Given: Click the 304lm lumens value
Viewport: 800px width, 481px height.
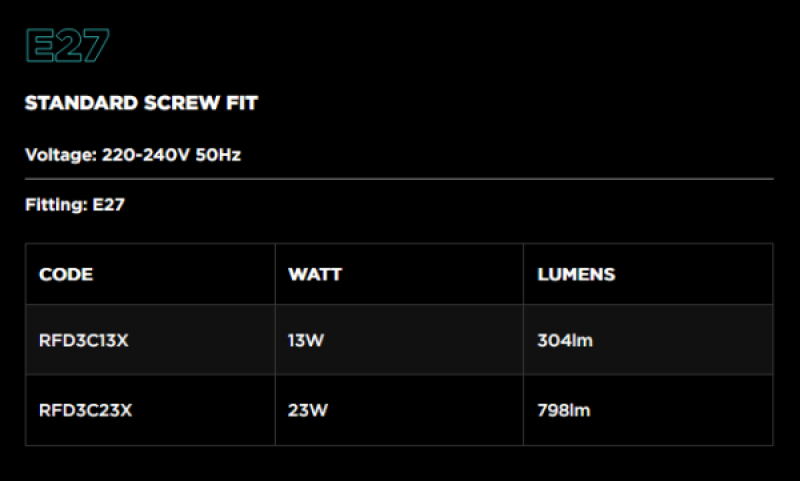Looking at the screenshot, I should [x=565, y=340].
